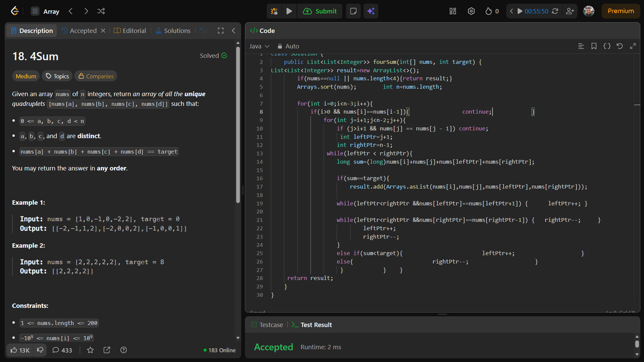The width and height of the screenshot is (644, 362).
Task: Switch to the Test Result tab
Action: pos(311,325)
